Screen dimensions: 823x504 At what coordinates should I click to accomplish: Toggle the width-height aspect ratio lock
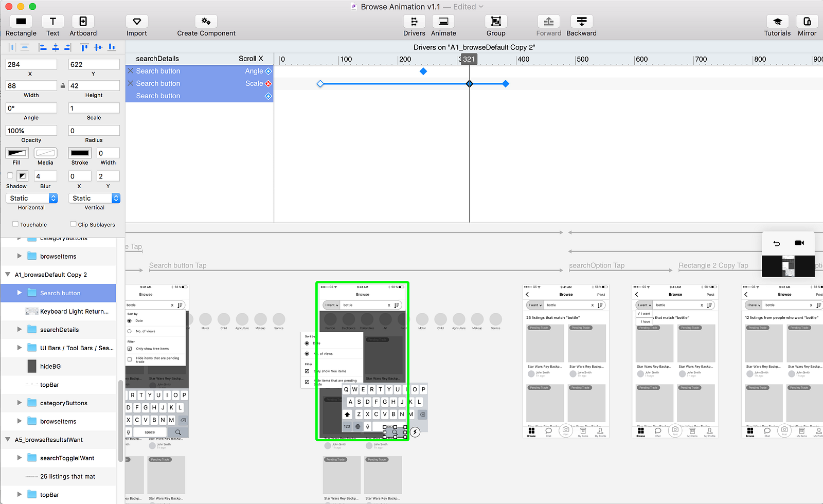tap(63, 86)
